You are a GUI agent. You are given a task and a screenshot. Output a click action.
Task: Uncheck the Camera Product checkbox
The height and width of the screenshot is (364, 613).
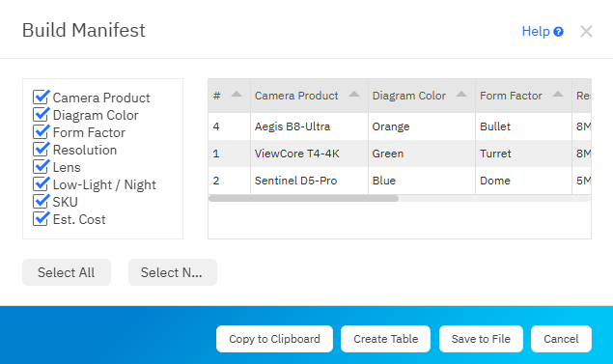click(x=41, y=97)
